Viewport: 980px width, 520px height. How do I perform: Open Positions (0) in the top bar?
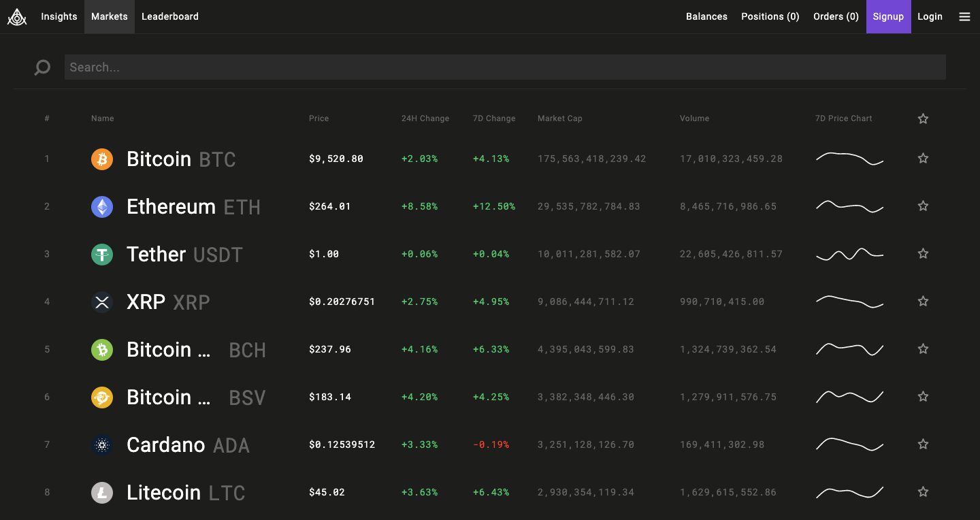[770, 17]
